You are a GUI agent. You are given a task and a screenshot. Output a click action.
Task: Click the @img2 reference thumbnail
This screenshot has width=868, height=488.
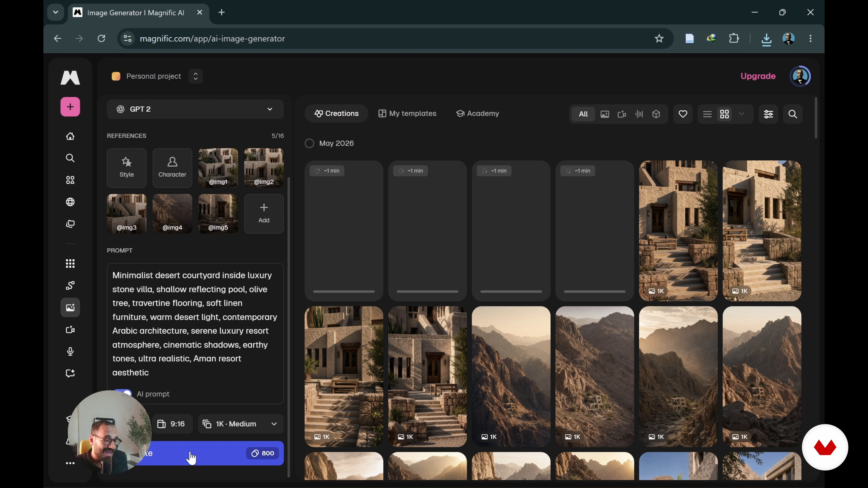click(x=264, y=168)
